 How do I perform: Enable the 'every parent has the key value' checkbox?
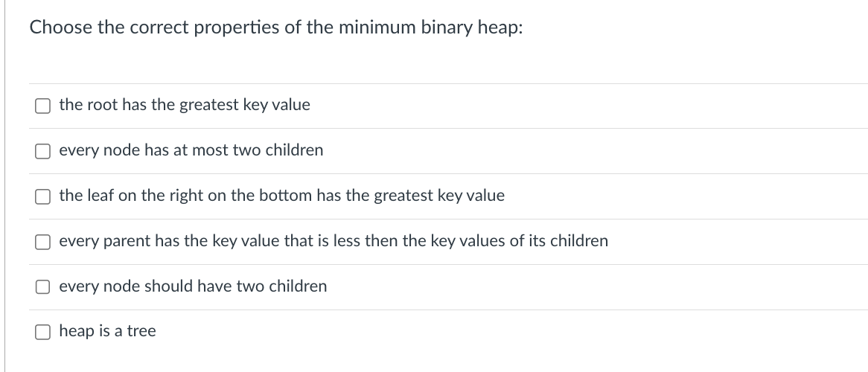[x=42, y=242]
